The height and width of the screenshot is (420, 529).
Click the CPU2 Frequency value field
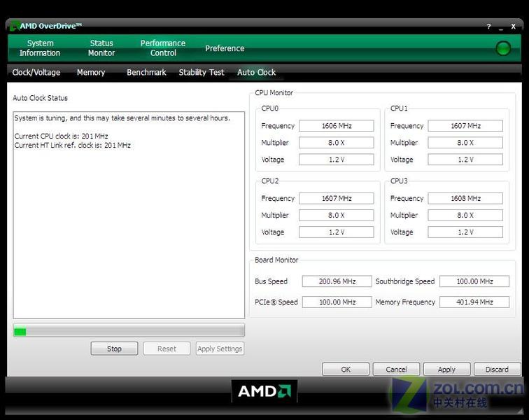tap(337, 198)
